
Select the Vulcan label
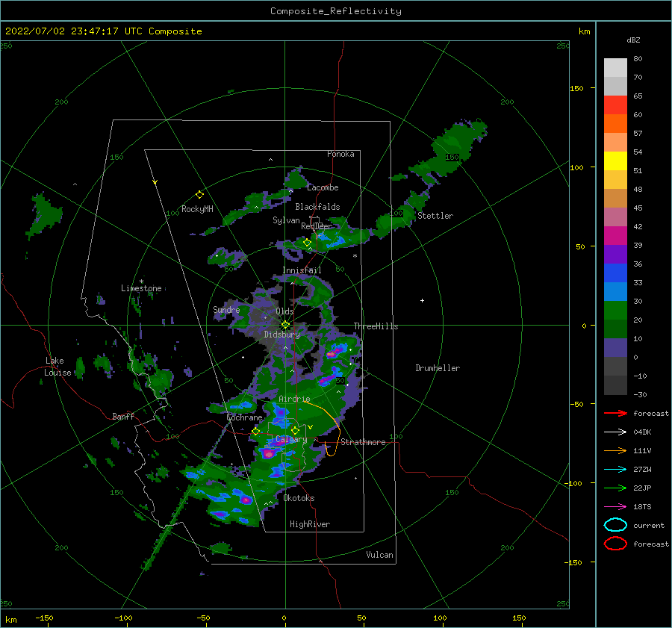(x=380, y=555)
